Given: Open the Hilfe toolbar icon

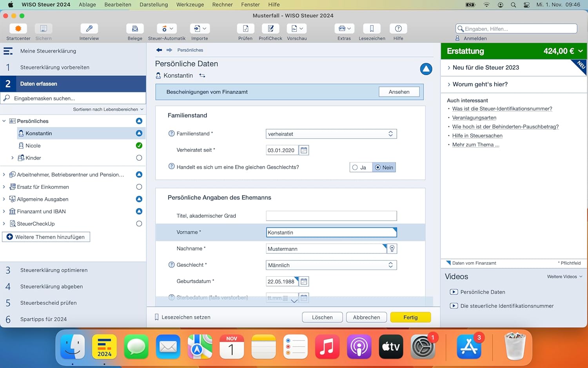Looking at the screenshot, I should click(x=398, y=29).
